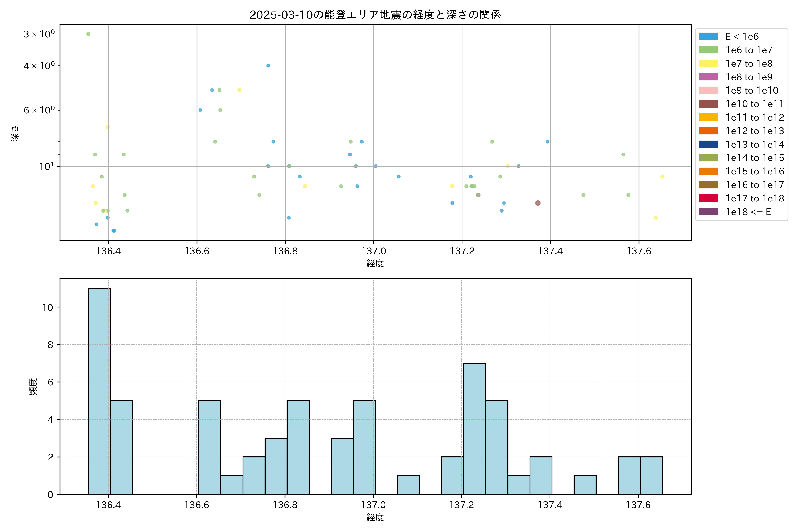
Task: Click the navy 1e13 to 1e14 legend swatch
Action: [x=708, y=144]
